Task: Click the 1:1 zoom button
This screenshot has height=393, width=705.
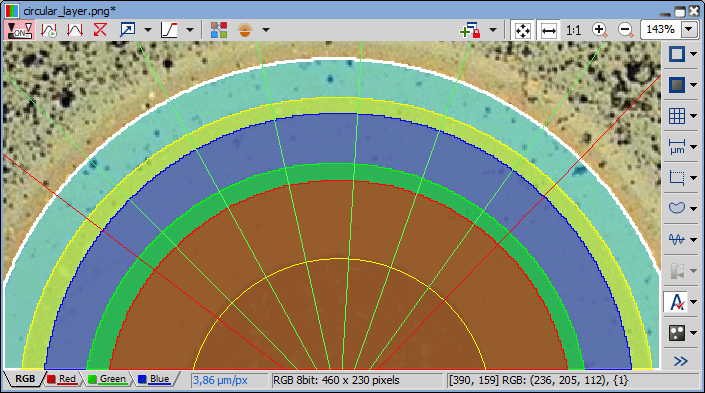Action: (x=573, y=30)
